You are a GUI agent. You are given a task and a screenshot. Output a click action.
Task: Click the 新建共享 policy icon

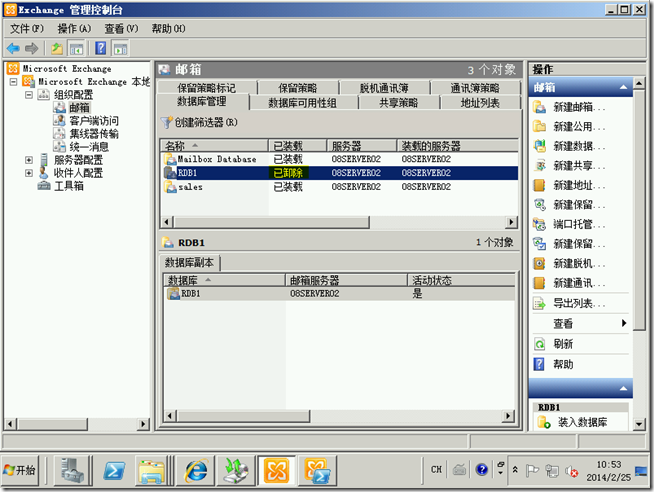tap(539, 166)
